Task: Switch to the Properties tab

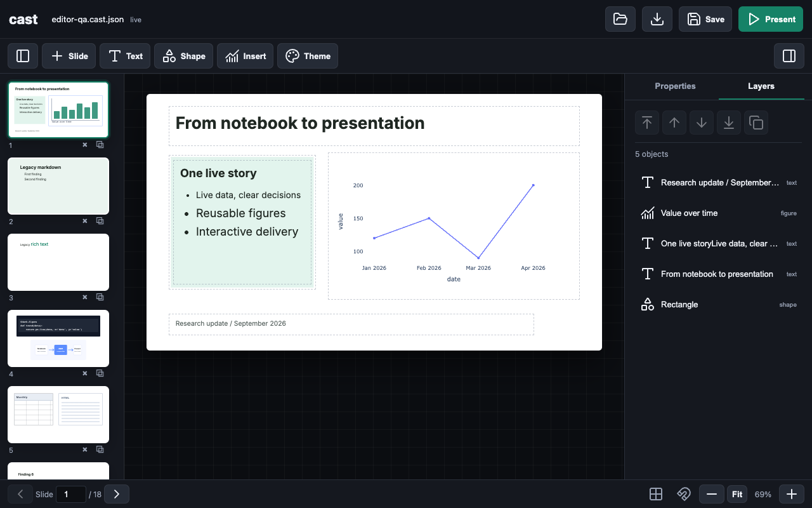Action: point(675,86)
